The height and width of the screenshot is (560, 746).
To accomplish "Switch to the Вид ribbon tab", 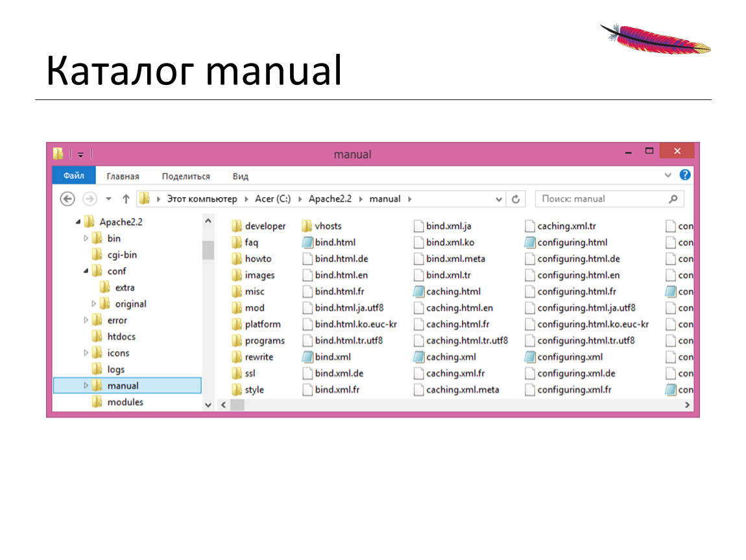I will click(240, 176).
